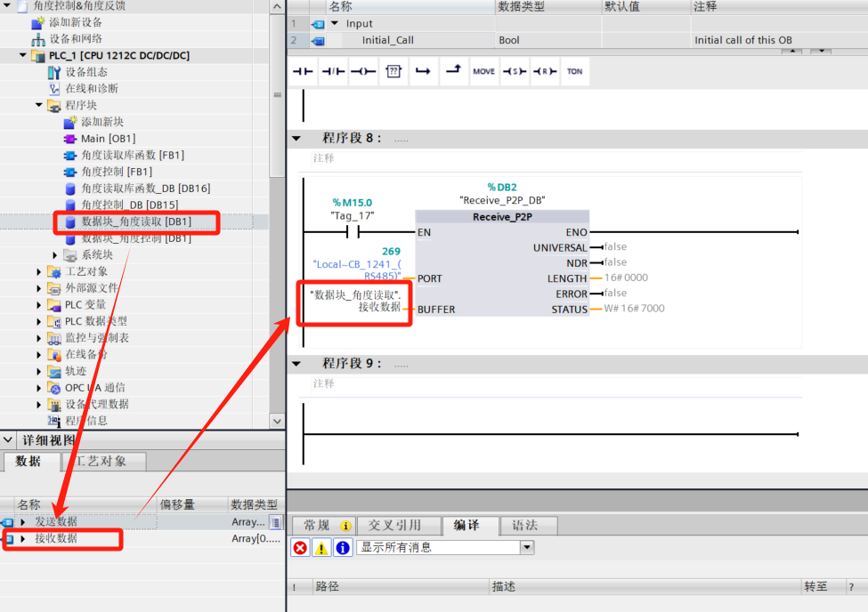The height and width of the screenshot is (612, 868).
Task: Select 添加新设备 in project tree
Action: pos(75,22)
